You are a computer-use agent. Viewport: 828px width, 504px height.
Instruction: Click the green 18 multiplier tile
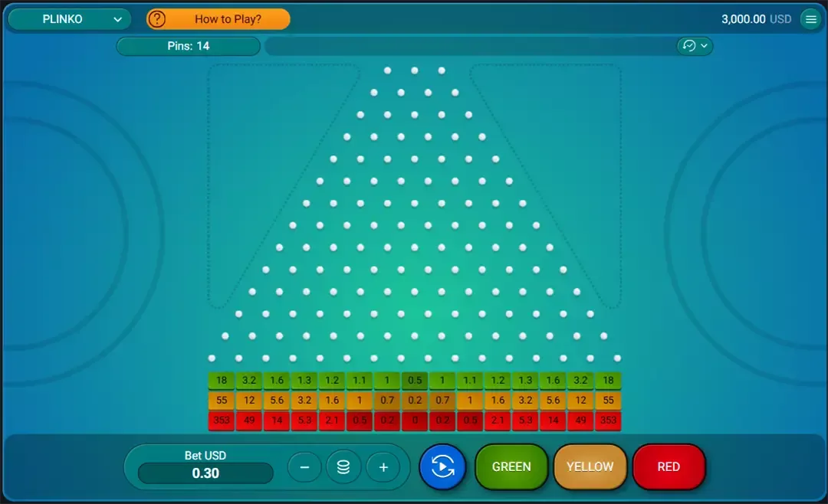[221, 380]
